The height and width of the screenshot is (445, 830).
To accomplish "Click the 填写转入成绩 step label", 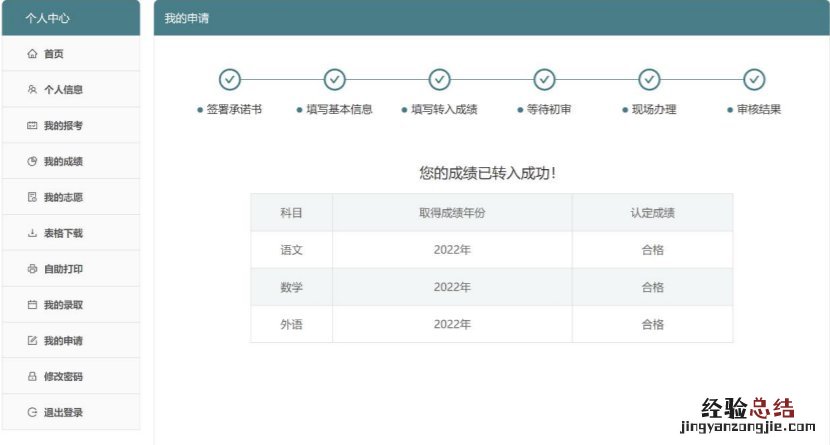I will click(x=444, y=110).
